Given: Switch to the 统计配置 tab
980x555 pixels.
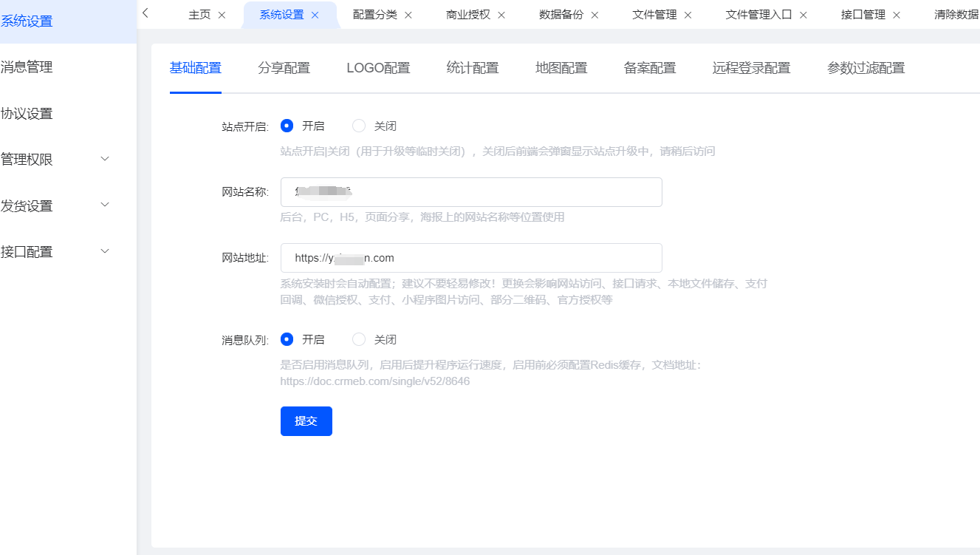Looking at the screenshot, I should pos(473,68).
